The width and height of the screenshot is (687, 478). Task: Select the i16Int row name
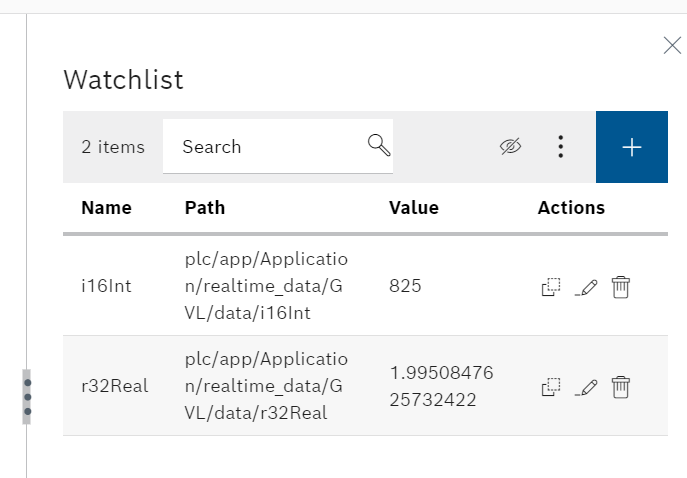tap(106, 286)
